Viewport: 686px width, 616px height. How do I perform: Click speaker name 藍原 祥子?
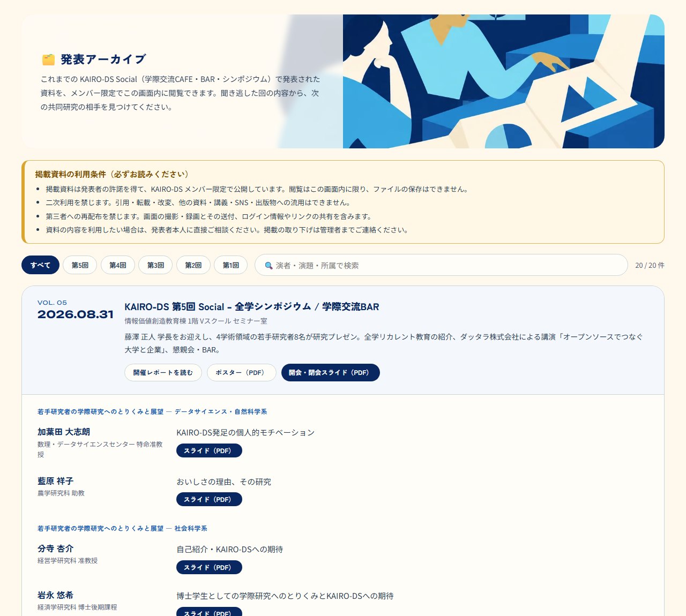(x=56, y=481)
